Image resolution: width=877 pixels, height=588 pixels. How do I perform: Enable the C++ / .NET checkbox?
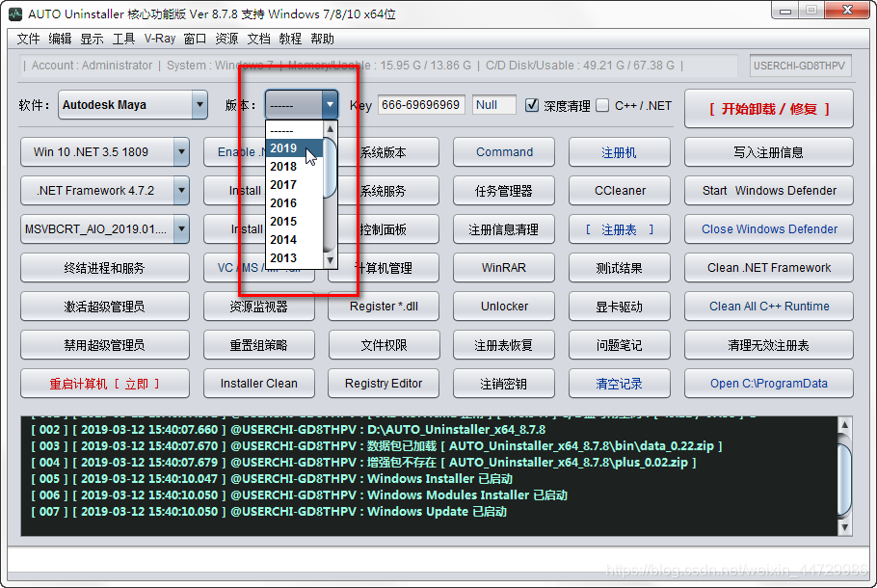tap(603, 105)
